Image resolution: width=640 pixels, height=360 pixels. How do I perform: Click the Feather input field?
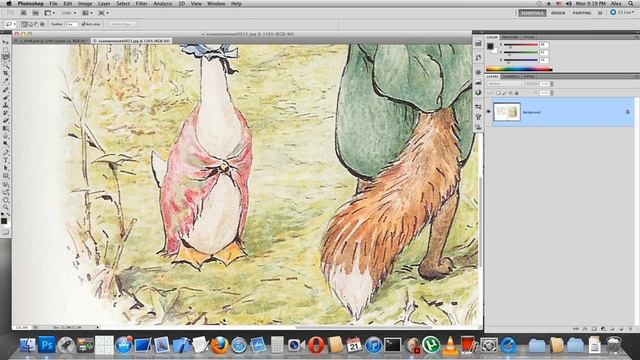click(72, 24)
